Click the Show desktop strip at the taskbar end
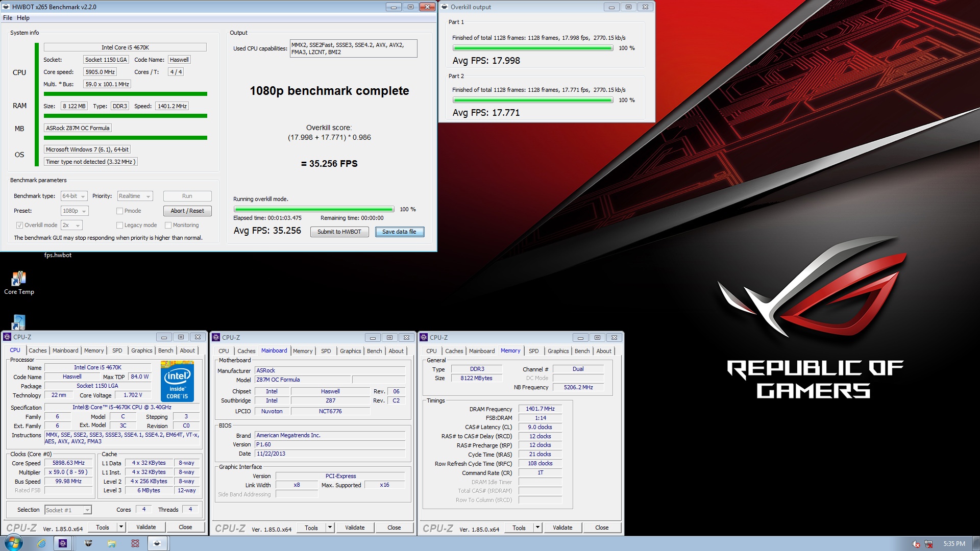 point(976,543)
